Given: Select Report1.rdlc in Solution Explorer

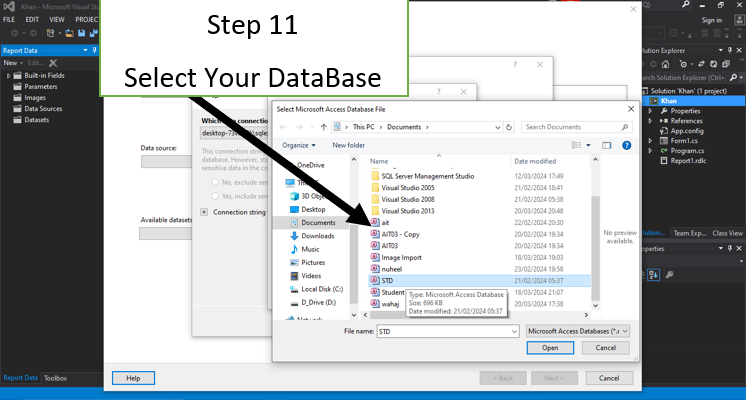Looking at the screenshot, I should (x=688, y=161).
